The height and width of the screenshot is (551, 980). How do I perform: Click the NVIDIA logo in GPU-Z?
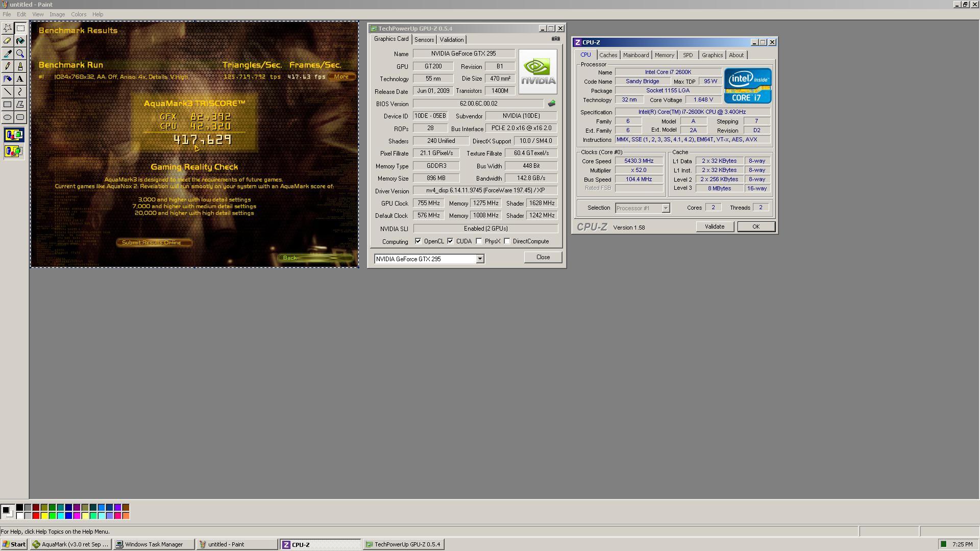pyautogui.click(x=538, y=71)
